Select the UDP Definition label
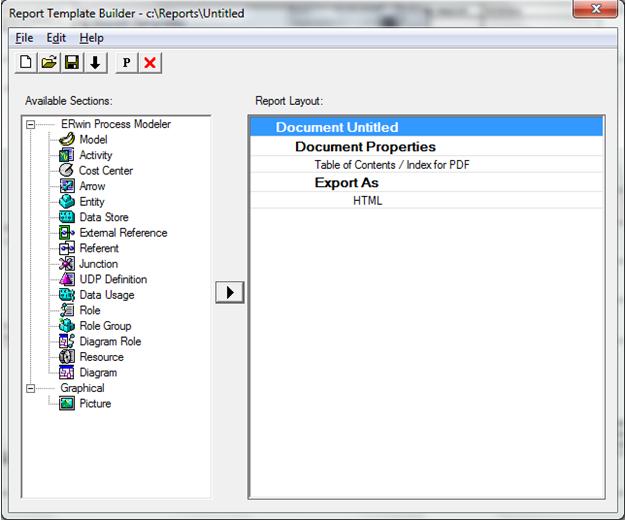This screenshot has width=626, height=521. click(113, 279)
